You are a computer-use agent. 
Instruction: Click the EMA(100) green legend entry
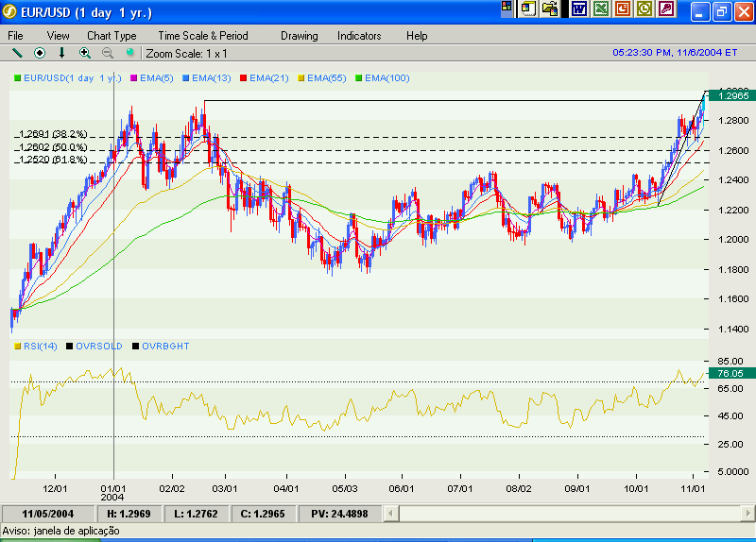[x=383, y=77]
